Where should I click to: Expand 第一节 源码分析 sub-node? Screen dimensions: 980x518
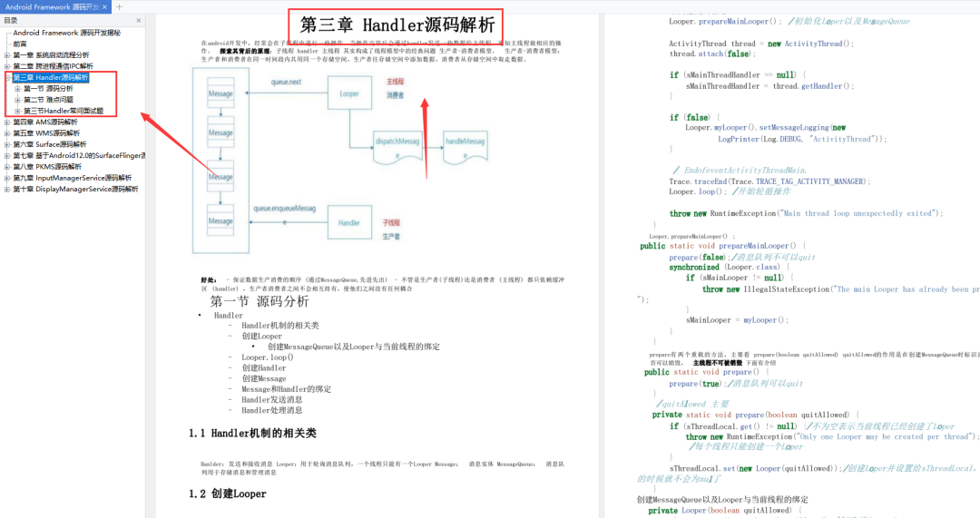point(17,89)
